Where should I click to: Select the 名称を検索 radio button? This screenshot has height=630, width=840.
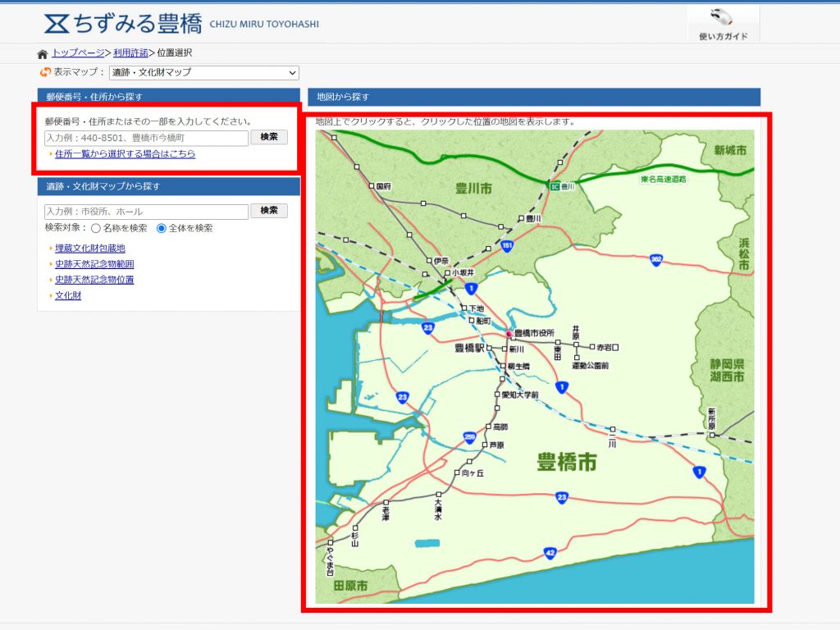96,229
